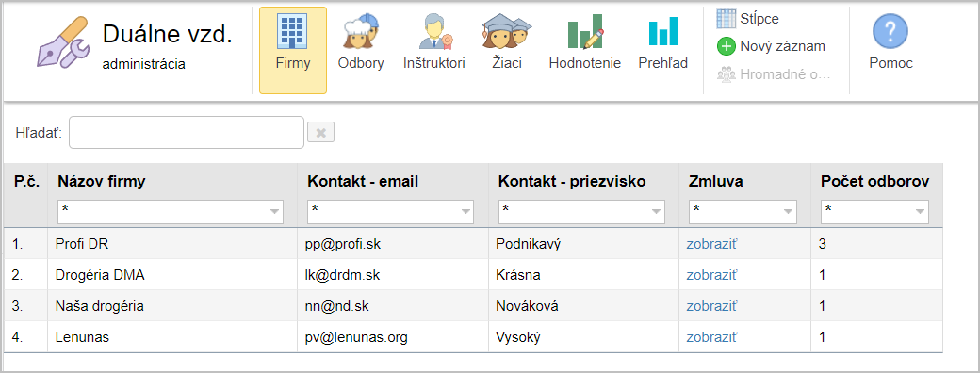Viewport: 980px width, 373px height.
Task: Select the Drogéria DMA table row
Action: (472, 275)
